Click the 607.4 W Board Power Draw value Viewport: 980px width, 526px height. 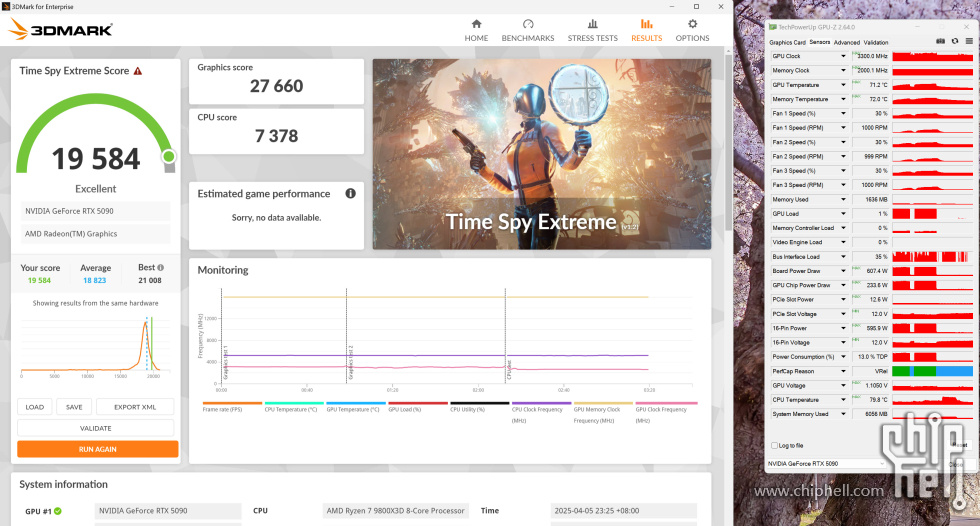[x=874, y=271]
